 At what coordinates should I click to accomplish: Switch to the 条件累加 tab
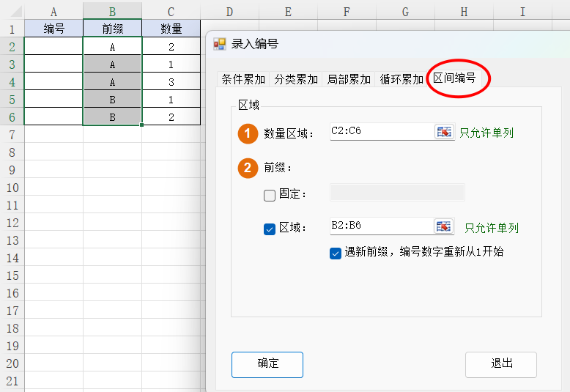pos(243,79)
